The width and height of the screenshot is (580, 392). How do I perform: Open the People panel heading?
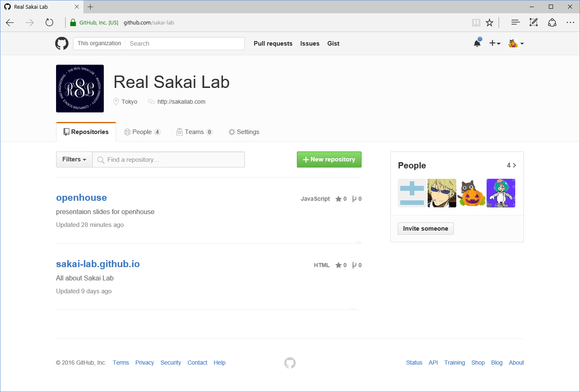tap(412, 166)
